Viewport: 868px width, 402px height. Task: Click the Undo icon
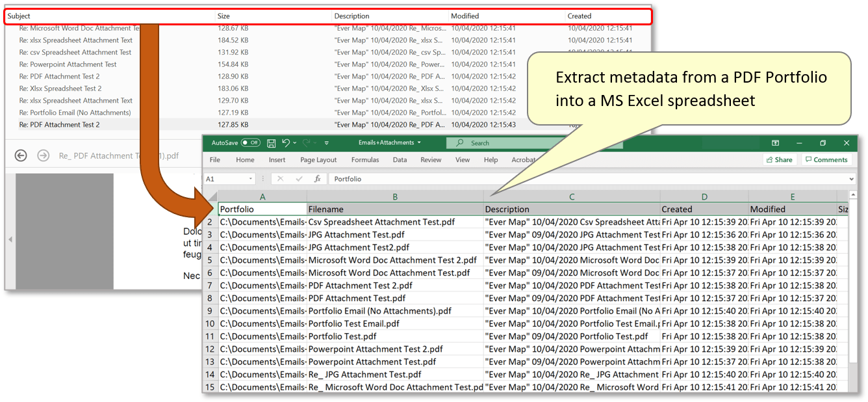point(285,142)
